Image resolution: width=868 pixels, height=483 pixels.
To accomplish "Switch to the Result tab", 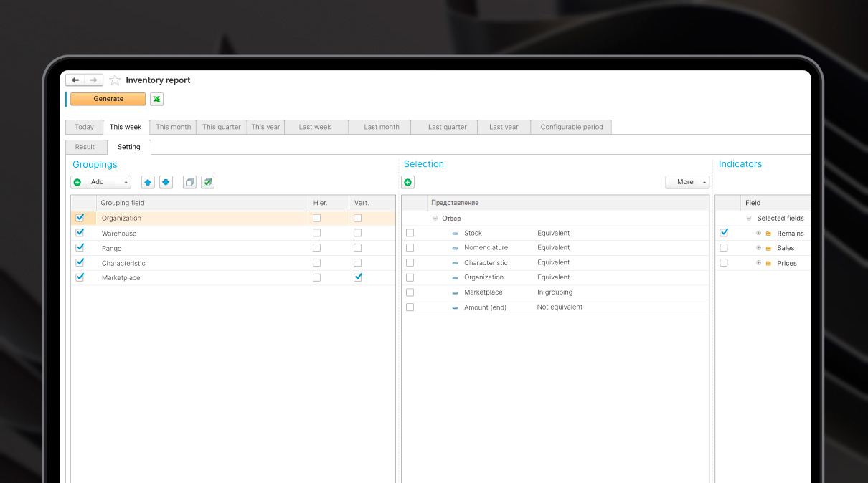I will click(85, 147).
